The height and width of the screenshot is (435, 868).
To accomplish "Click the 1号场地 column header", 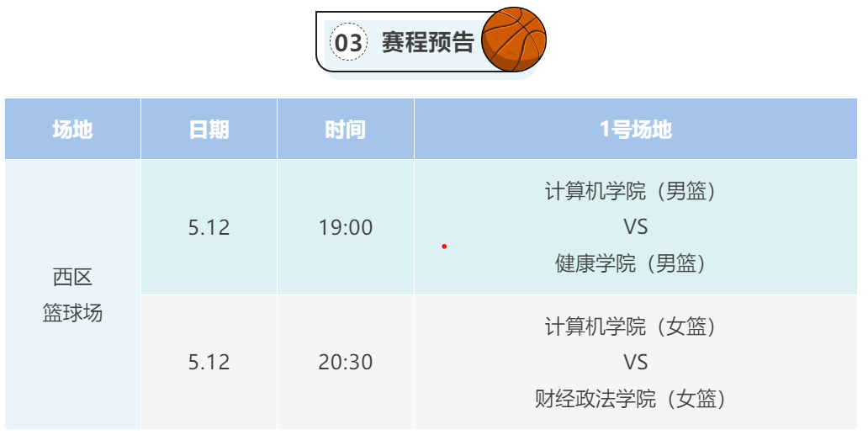I will [x=636, y=130].
